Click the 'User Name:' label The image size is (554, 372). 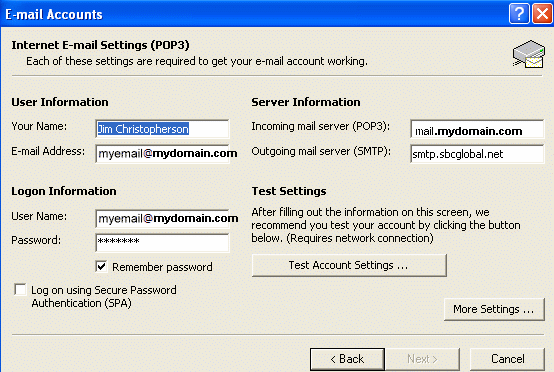pyautogui.click(x=39, y=216)
